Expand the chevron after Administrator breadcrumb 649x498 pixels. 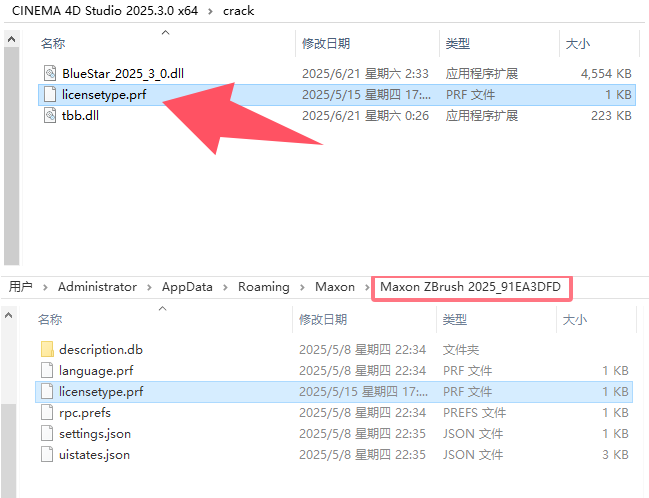tap(149, 287)
